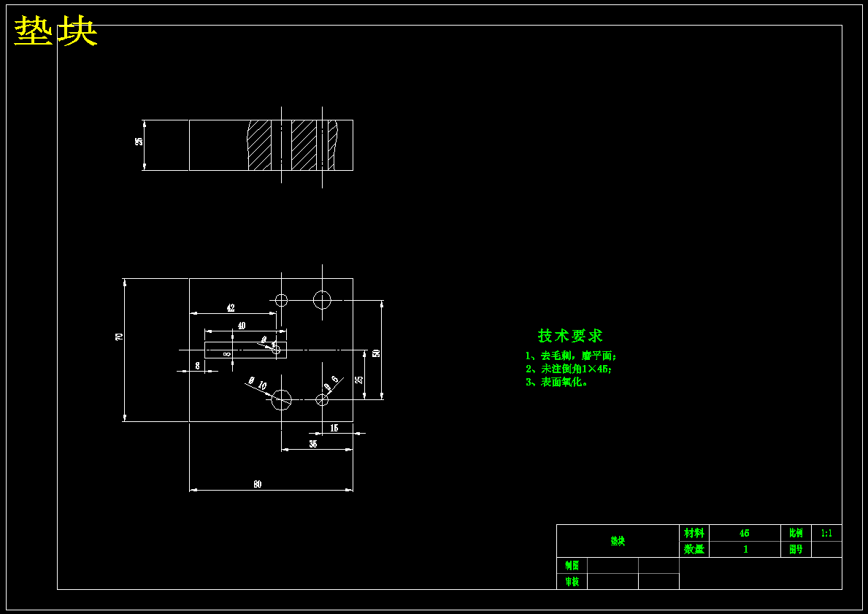The width and height of the screenshot is (868, 614).
Task: Click the ø10 diameter callout
Action: (258, 383)
